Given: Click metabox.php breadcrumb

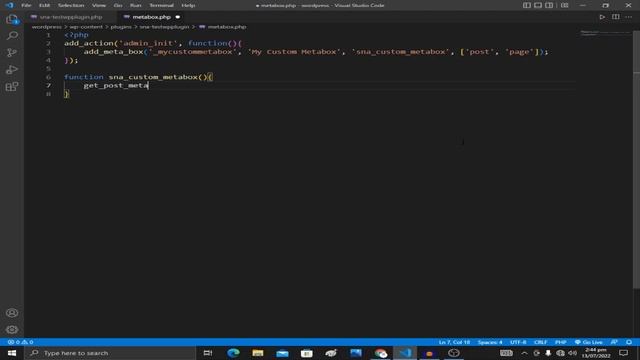Looking at the screenshot, I should [227, 27].
